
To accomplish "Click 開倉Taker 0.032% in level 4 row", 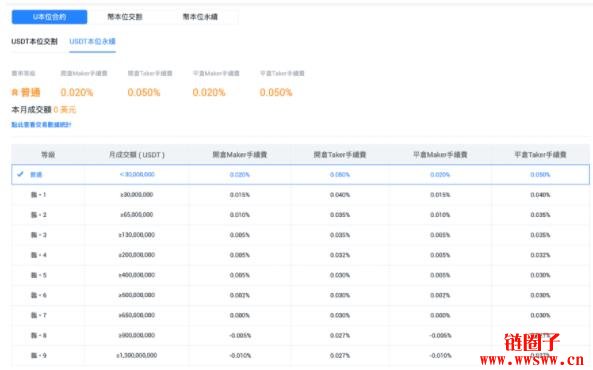I will pyautogui.click(x=340, y=255).
